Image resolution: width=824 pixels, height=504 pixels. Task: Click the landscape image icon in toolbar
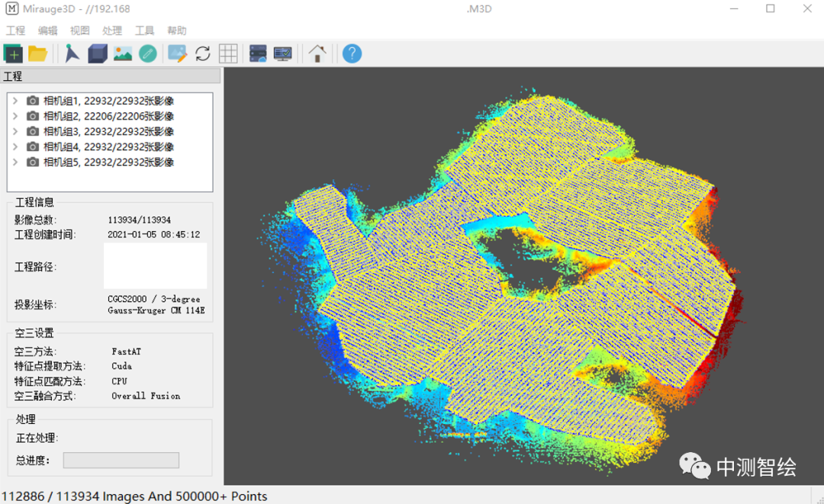(122, 53)
